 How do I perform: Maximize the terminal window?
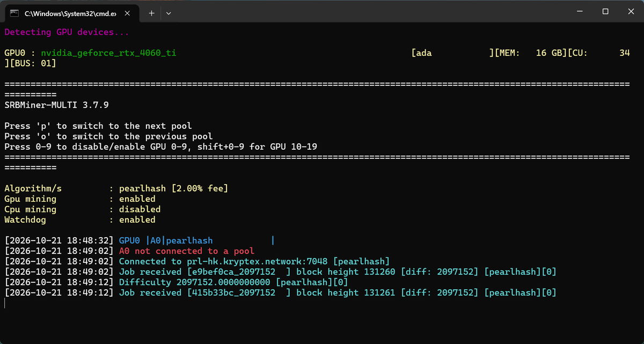click(x=605, y=11)
